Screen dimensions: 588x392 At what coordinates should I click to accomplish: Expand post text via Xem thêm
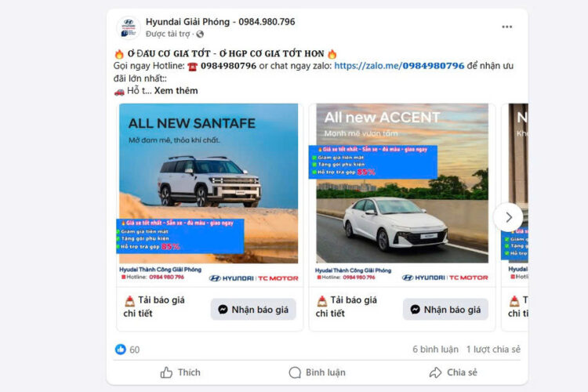tap(176, 91)
